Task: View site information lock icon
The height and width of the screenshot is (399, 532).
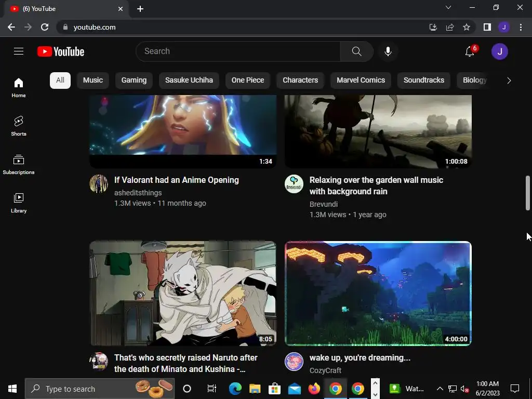Action: (x=65, y=27)
